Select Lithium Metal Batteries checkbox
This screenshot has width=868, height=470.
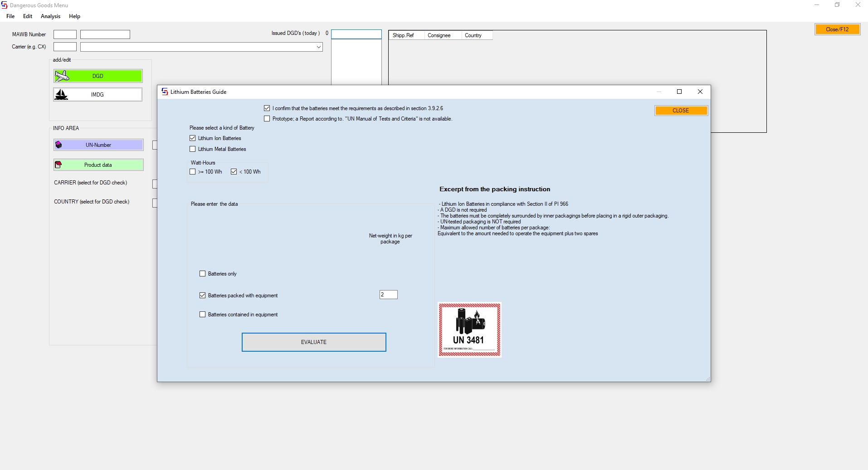point(193,149)
